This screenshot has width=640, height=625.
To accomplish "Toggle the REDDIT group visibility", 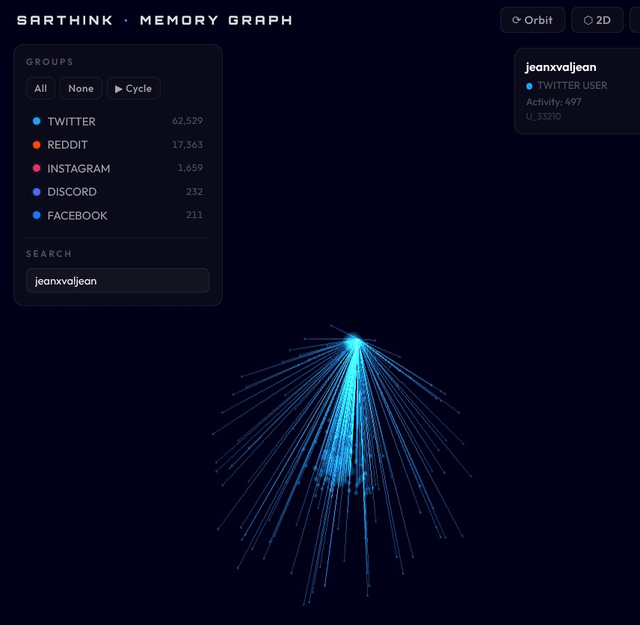I will 67,145.
